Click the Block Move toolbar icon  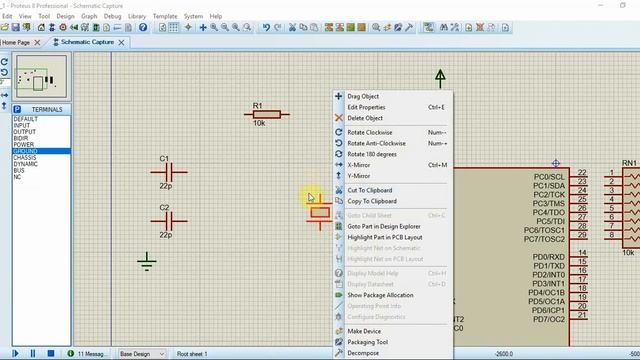tap(340, 27)
